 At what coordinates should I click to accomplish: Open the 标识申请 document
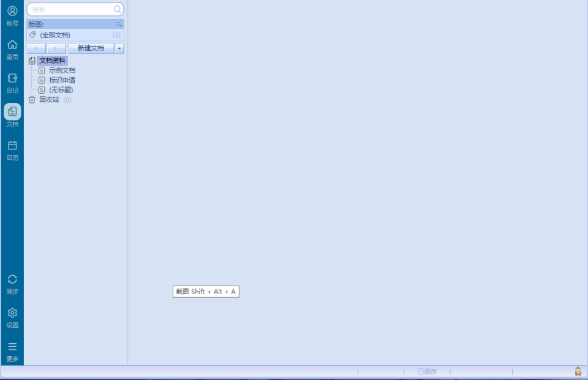[x=62, y=80]
